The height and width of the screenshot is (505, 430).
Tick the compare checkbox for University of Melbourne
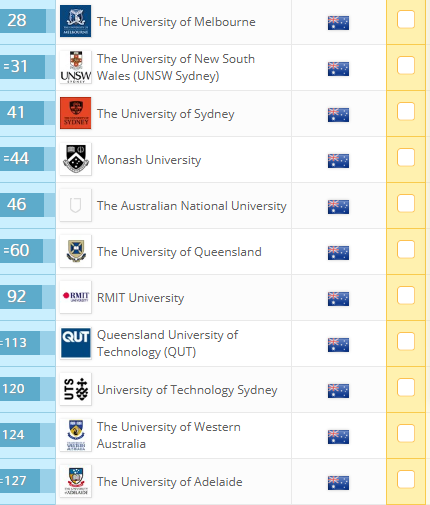(x=406, y=19)
